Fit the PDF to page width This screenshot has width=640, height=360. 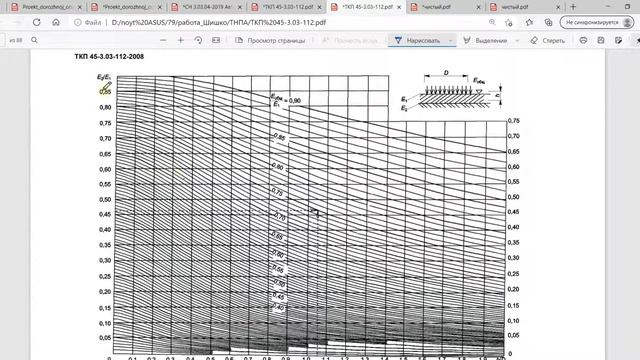coord(216,40)
